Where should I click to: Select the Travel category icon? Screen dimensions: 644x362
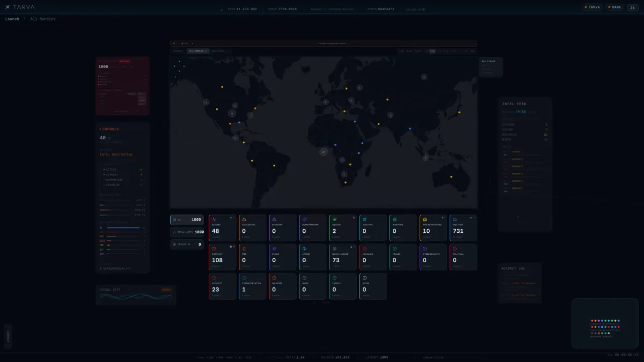[394, 249]
